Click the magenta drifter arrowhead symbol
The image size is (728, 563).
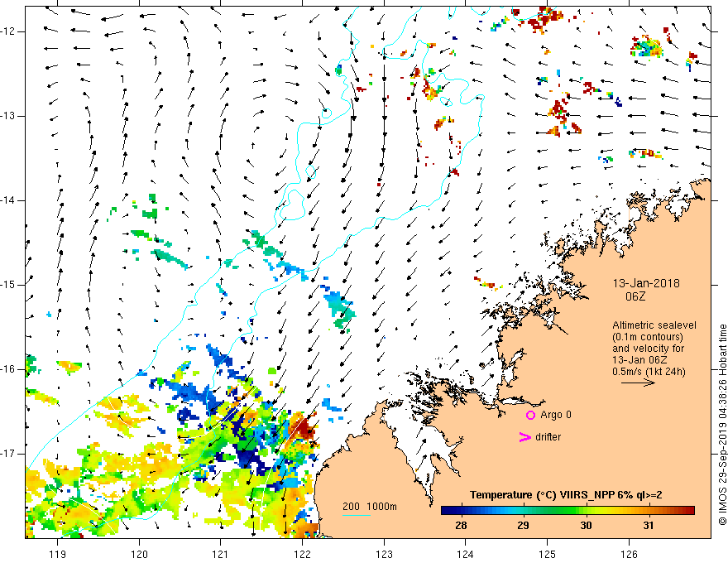click(525, 437)
